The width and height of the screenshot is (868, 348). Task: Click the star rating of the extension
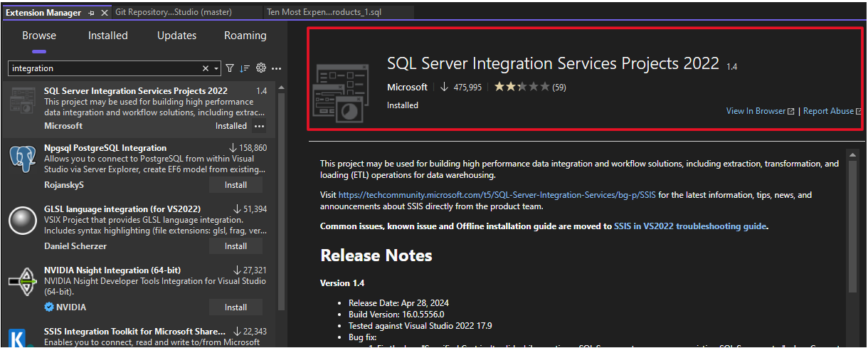coord(522,87)
